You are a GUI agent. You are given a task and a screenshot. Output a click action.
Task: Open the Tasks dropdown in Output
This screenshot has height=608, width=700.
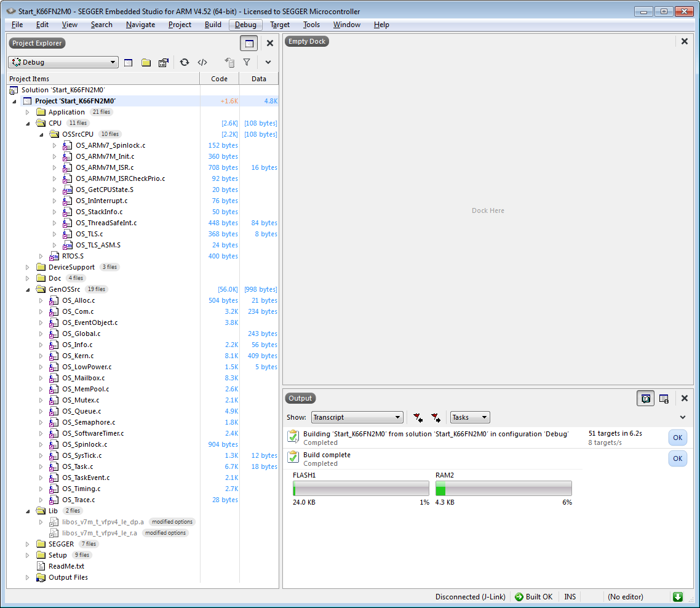[470, 417]
